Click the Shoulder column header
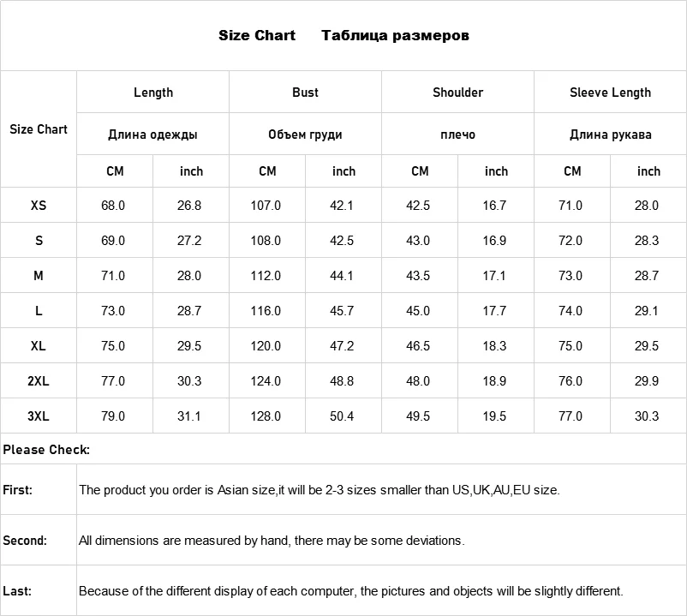687x616 pixels. (x=457, y=93)
